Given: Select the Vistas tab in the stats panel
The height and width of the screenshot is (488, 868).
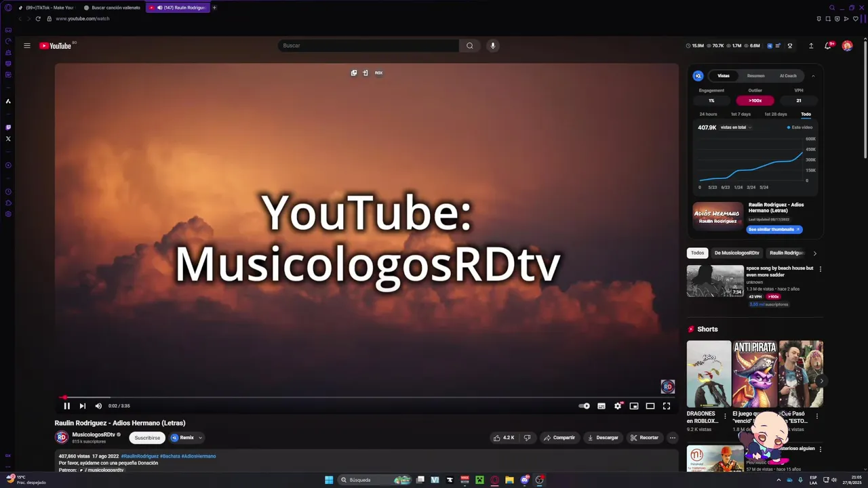Looking at the screenshot, I should point(724,76).
